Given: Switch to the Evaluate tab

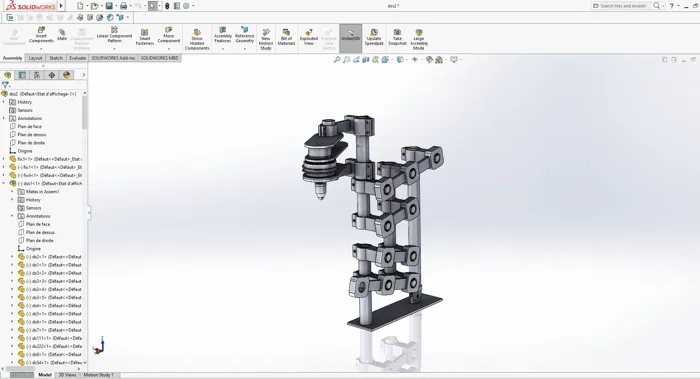Looking at the screenshot, I should pyautogui.click(x=77, y=58).
